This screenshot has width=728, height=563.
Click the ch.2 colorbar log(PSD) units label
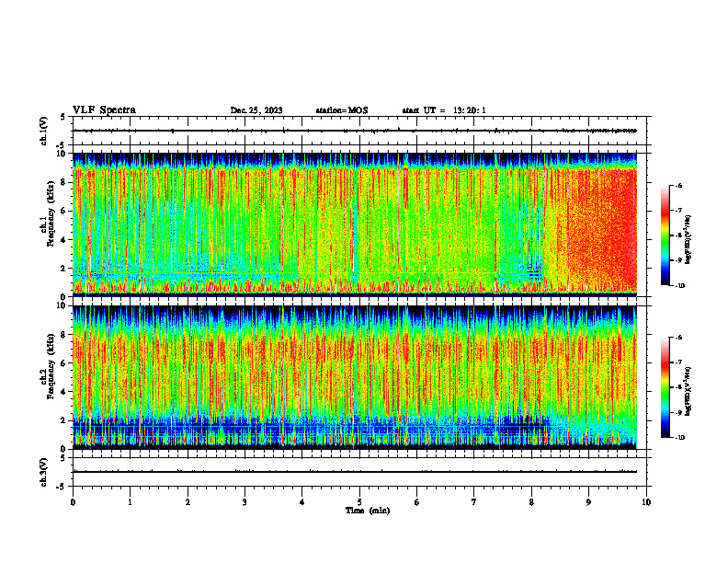pos(688,392)
